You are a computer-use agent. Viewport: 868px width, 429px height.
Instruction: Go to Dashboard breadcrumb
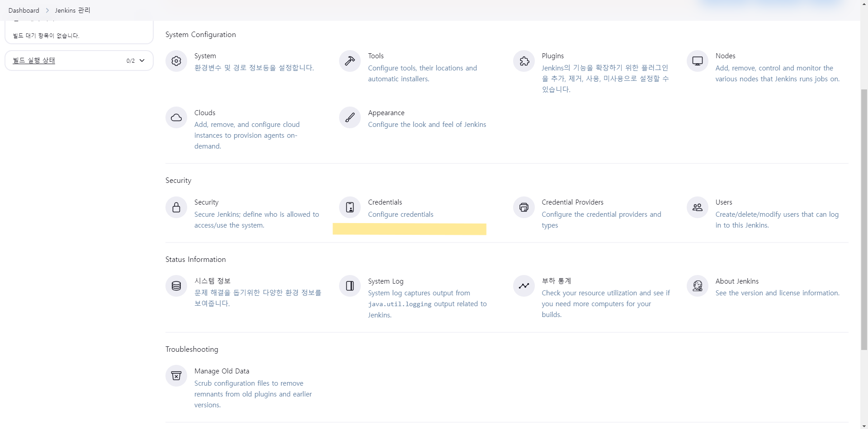point(24,10)
